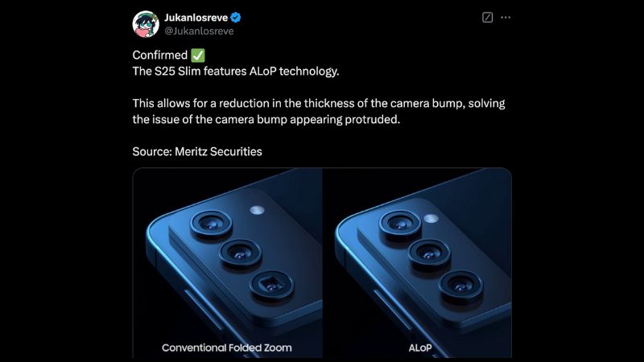Click the green check mark emoji
Viewport: 644px width, 362px height.
coord(198,55)
